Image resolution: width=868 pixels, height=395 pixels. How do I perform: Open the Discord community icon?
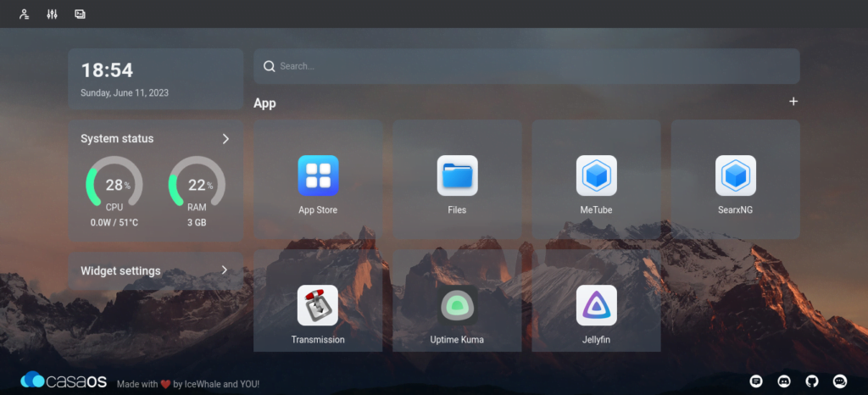click(x=784, y=381)
